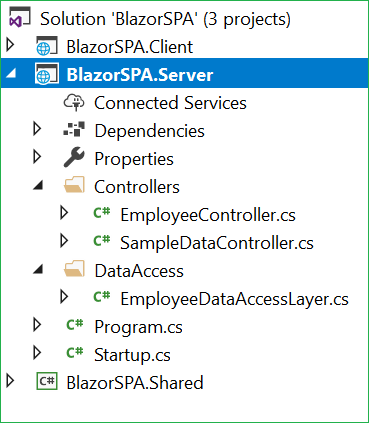Expand the BlazorSPA.Client project node

pos(10,45)
